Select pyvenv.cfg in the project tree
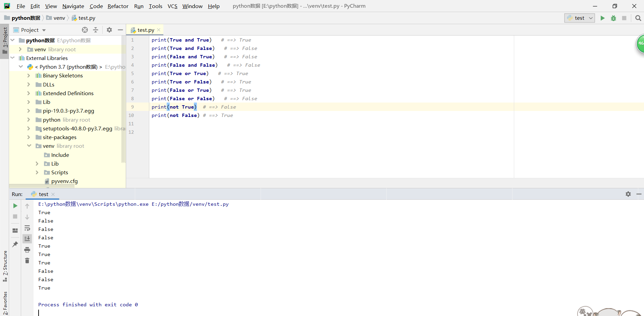The image size is (644, 316). tap(64, 181)
